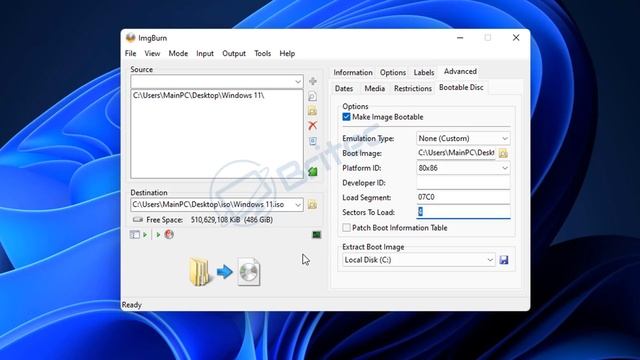This screenshot has height=360, width=640.
Task: Select the source entry C:\Users\MainPC\Desktop\Windows 11\
Action: (199, 96)
